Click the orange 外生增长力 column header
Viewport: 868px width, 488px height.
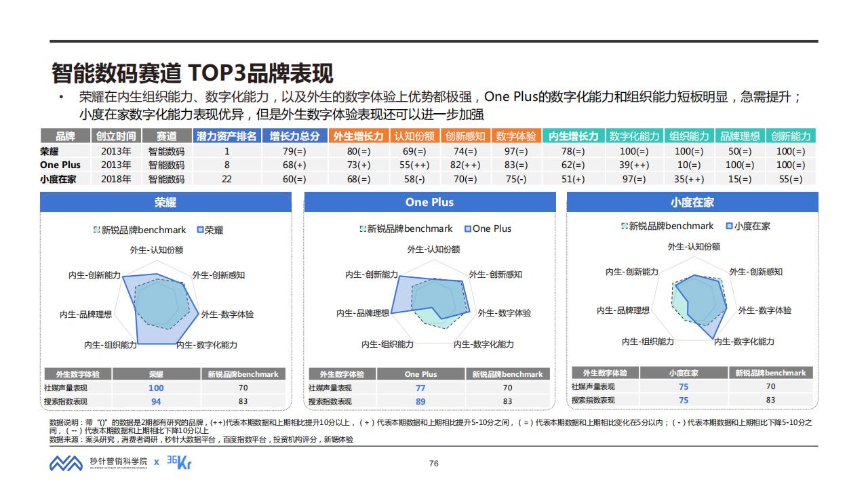pos(358,136)
